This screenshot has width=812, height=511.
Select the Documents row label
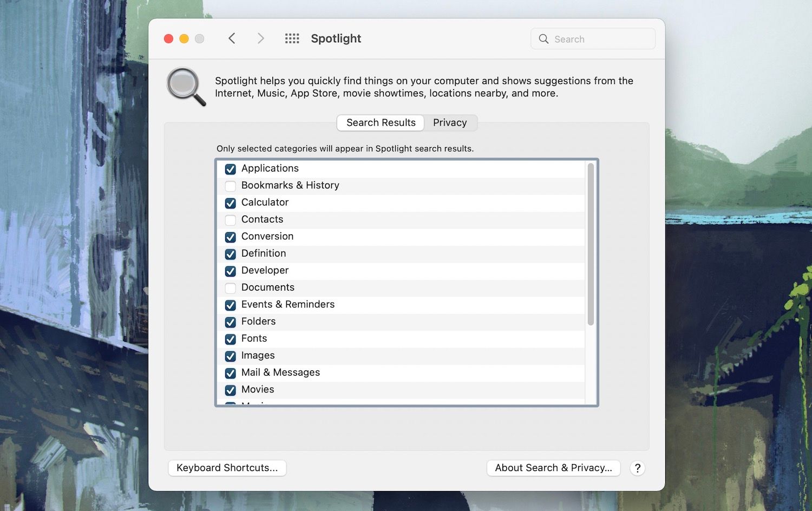pyautogui.click(x=268, y=287)
